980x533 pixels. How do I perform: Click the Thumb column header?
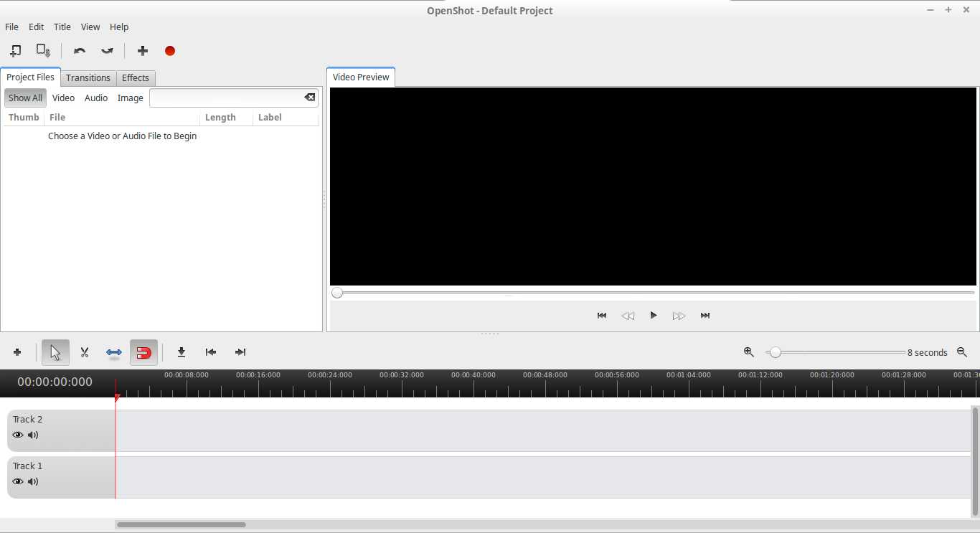pyautogui.click(x=24, y=118)
